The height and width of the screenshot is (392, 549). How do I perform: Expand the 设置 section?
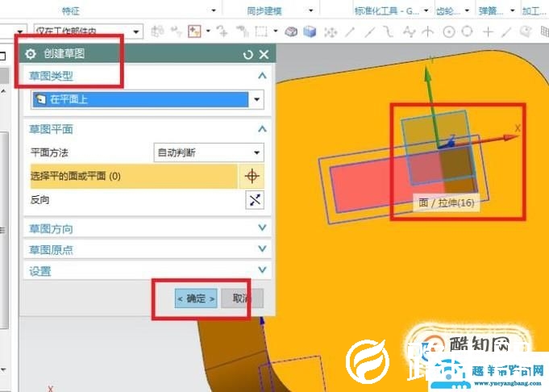click(262, 270)
